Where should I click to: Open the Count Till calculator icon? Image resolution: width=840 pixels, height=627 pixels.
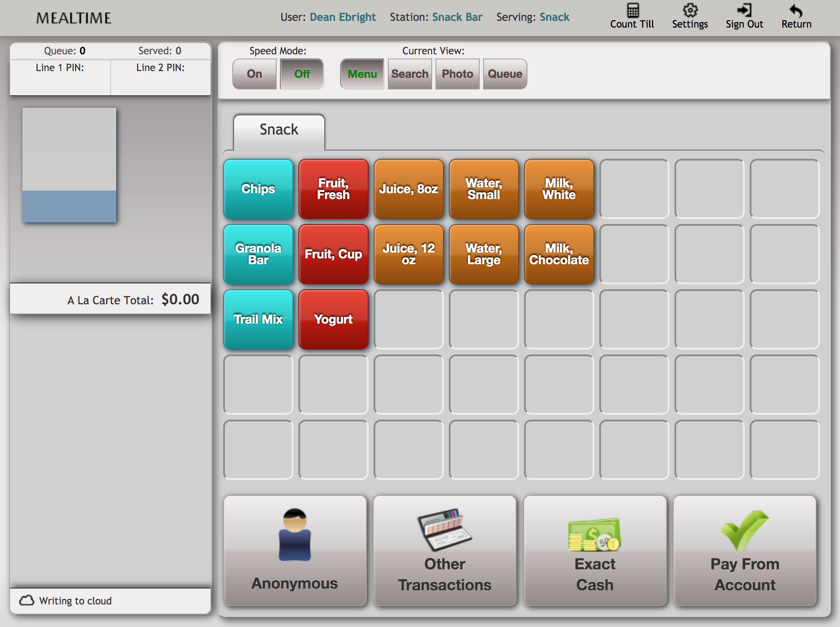pyautogui.click(x=632, y=11)
